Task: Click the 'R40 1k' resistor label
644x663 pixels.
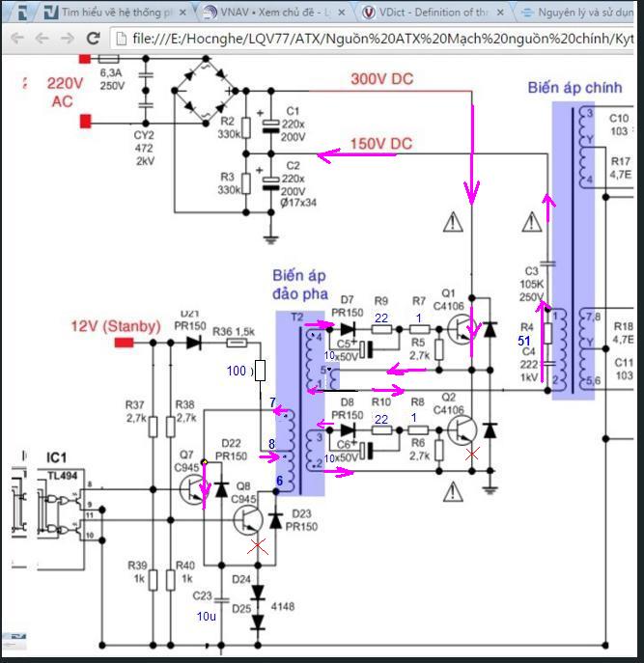Action: coord(185,571)
